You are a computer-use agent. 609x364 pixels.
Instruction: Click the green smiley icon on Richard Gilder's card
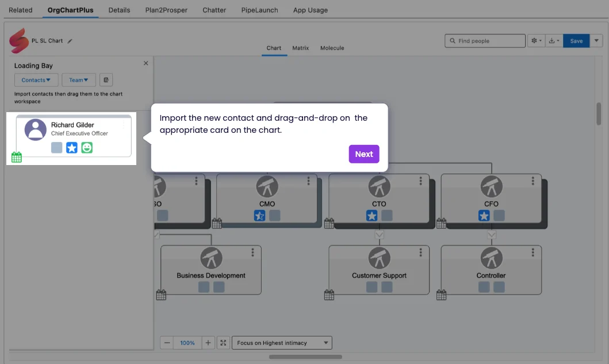[87, 148]
